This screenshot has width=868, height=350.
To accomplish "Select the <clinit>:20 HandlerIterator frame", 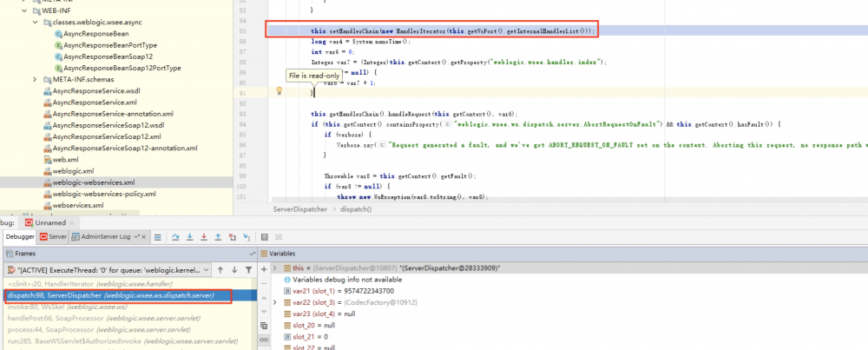I will [x=131, y=285].
